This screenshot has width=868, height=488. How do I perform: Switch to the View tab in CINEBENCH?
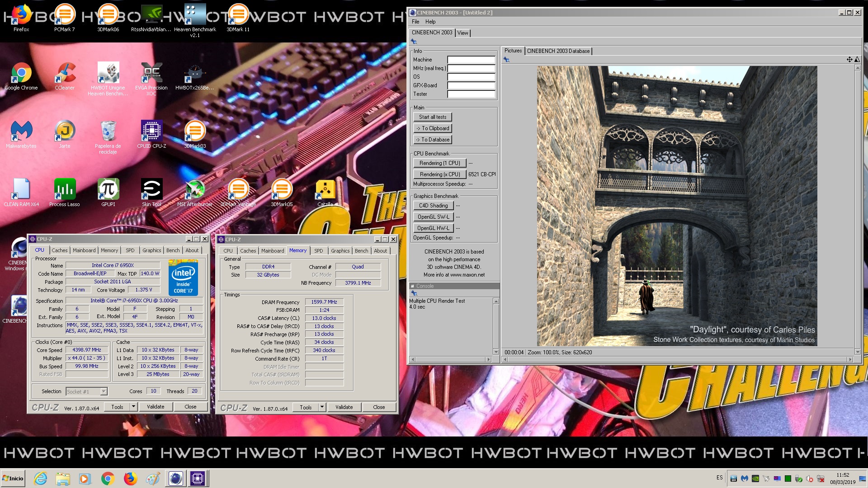pyautogui.click(x=462, y=33)
